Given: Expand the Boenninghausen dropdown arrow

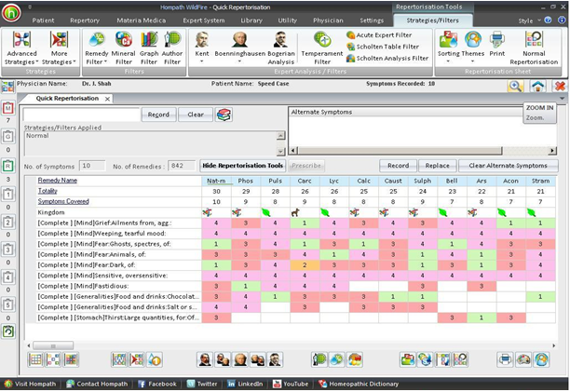Looking at the screenshot, I should tap(239, 61).
